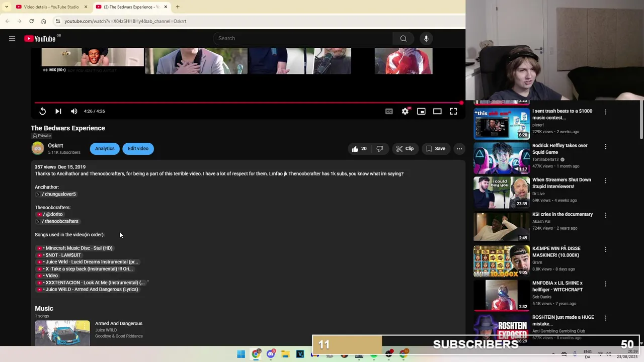This screenshot has height=362, width=644.
Task: Open options for MNFOBIA WITCHCRAFT video
Action: pos(605,284)
